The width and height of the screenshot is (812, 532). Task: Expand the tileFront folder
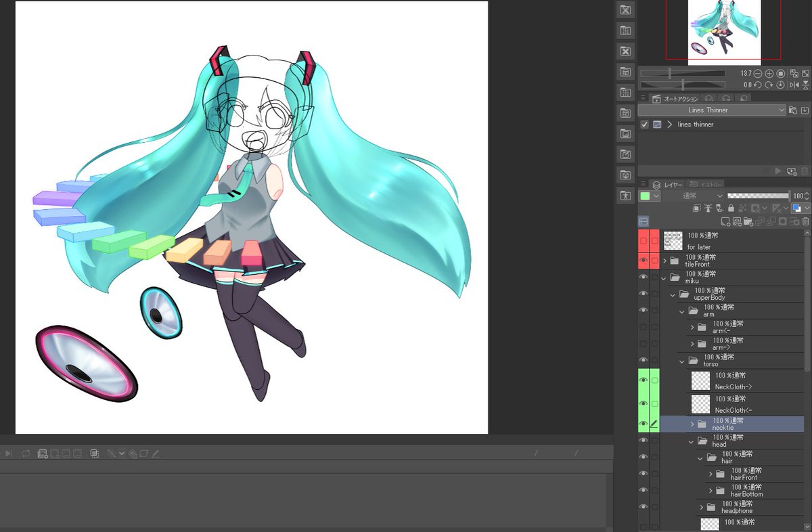click(665, 261)
